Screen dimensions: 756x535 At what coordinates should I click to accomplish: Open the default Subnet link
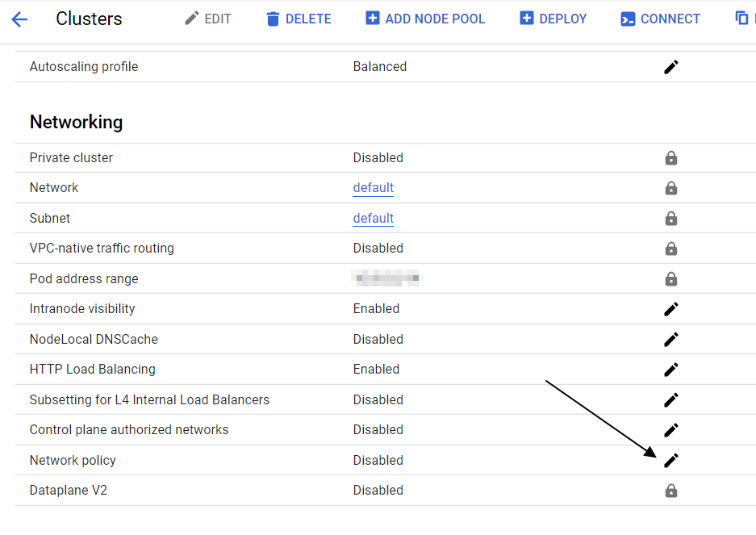[x=374, y=218]
